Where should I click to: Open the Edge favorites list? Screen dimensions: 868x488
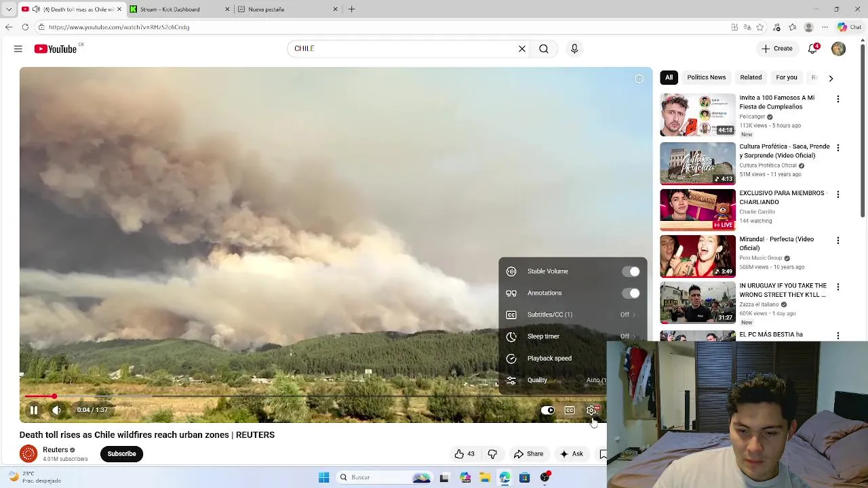point(793,27)
